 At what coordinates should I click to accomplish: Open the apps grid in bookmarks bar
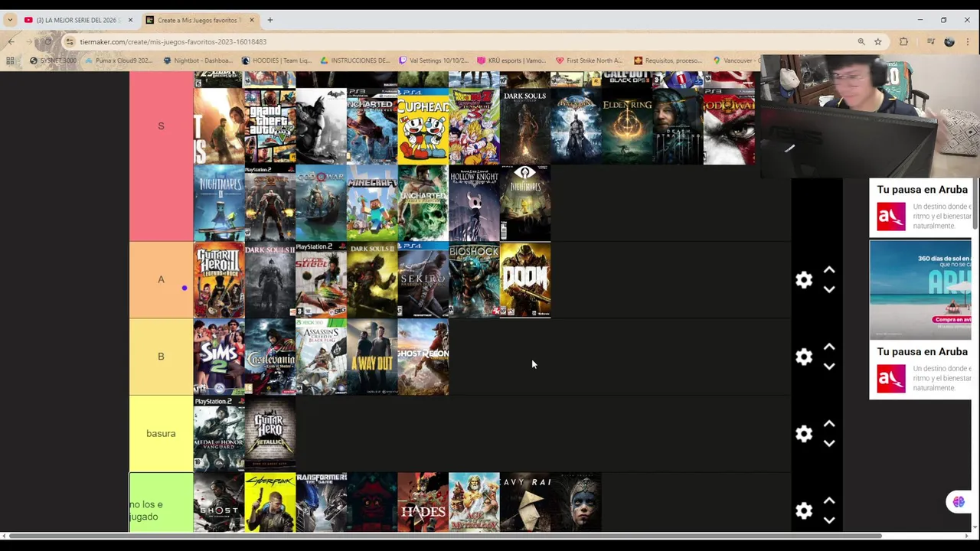click(x=10, y=60)
